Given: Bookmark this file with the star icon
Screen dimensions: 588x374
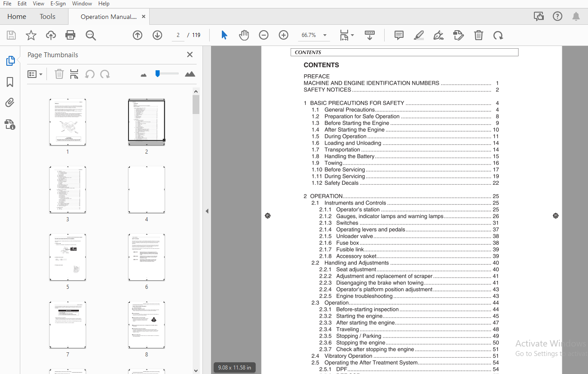Looking at the screenshot, I should click(x=31, y=35).
